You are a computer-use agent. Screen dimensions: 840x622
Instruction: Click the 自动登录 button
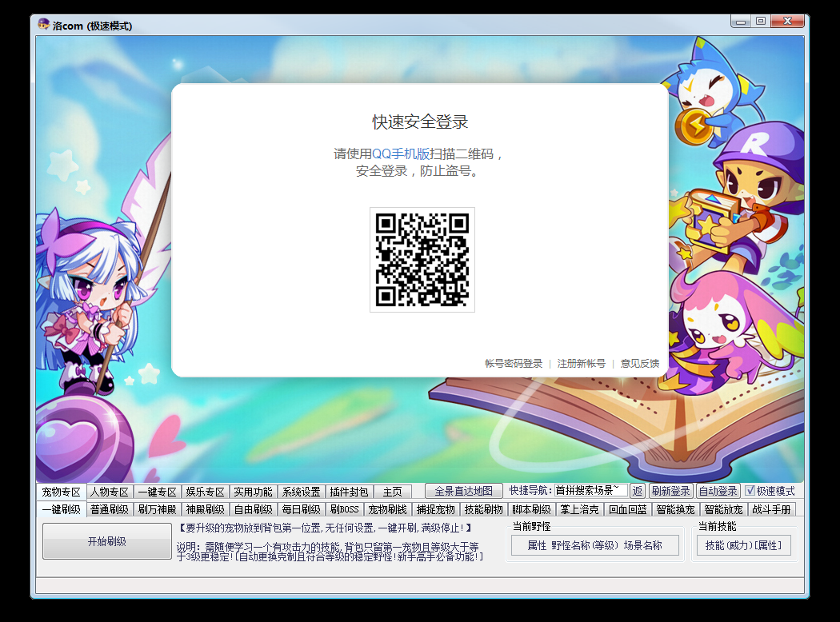point(718,491)
